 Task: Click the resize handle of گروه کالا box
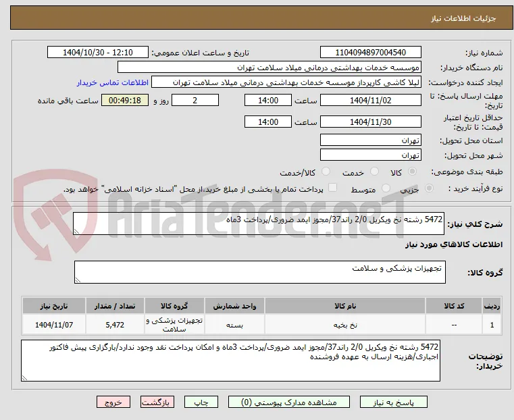pyautogui.click(x=78, y=280)
